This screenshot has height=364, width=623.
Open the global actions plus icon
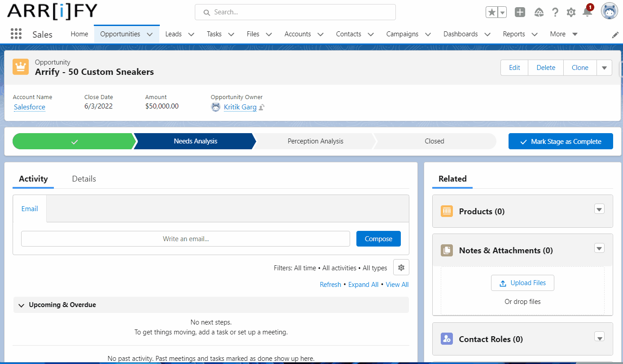[520, 12]
